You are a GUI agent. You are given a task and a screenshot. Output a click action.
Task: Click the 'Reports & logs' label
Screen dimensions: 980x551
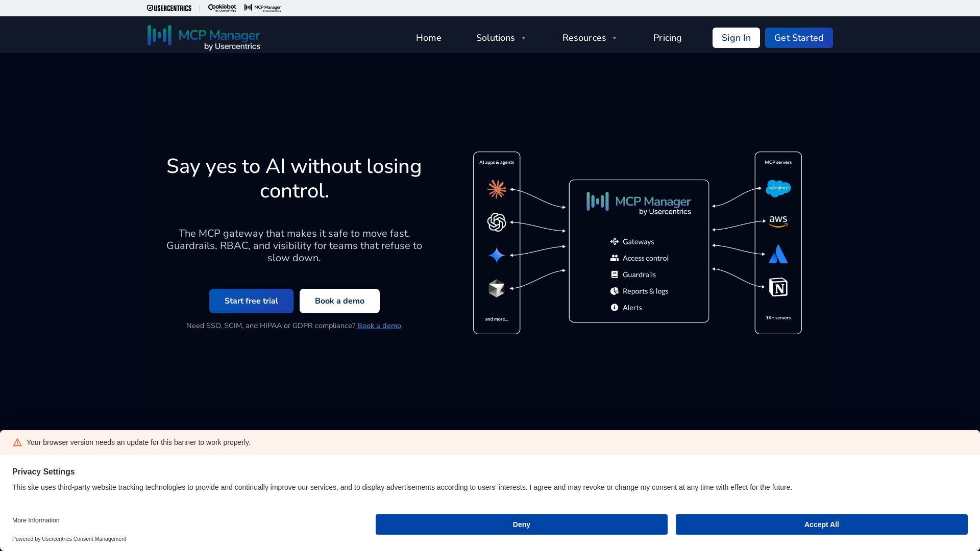coord(646,291)
